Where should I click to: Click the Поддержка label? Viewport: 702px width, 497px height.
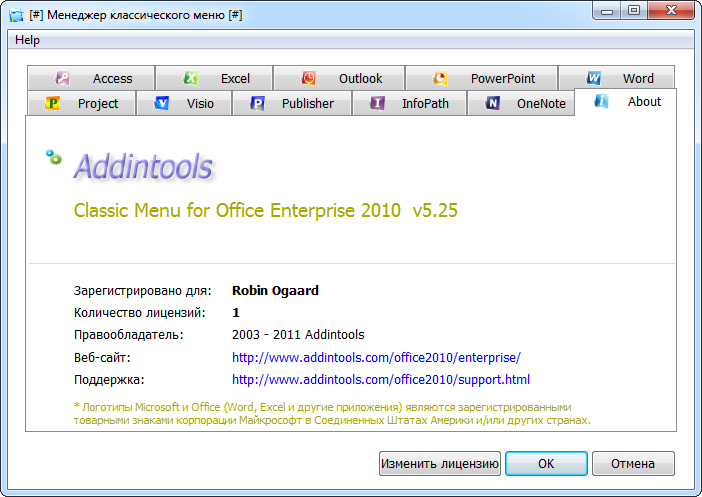click(109, 380)
